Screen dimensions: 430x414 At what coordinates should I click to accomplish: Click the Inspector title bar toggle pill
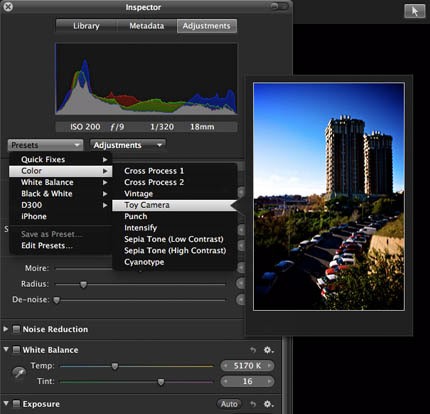click(x=279, y=6)
